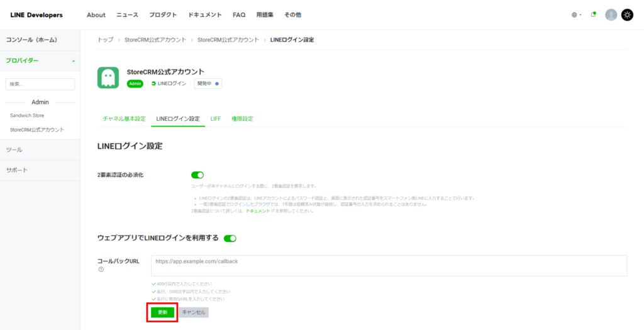Image resolution: width=644 pixels, height=330 pixels.
Task: Click second StoreCRM公式アカウント breadcrumb
Action: [x=228, y=40]
